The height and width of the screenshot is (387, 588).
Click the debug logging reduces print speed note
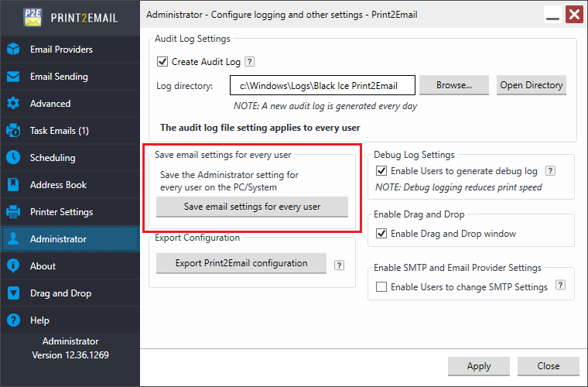459,187
